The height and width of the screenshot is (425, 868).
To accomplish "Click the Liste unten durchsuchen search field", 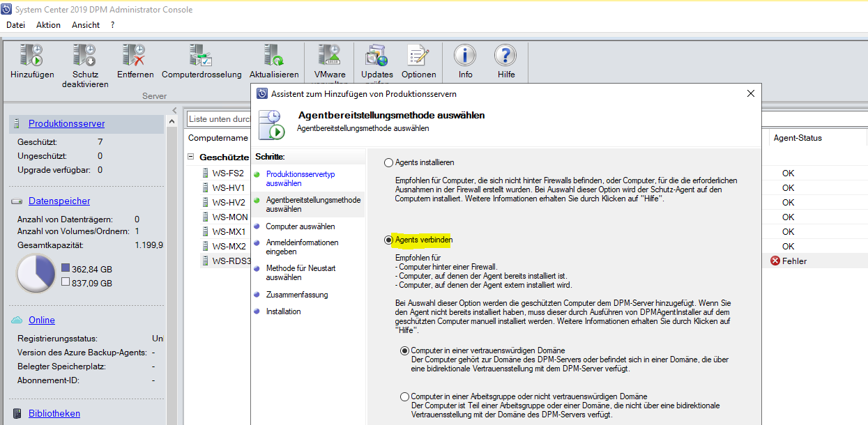I will click(219, 118).
